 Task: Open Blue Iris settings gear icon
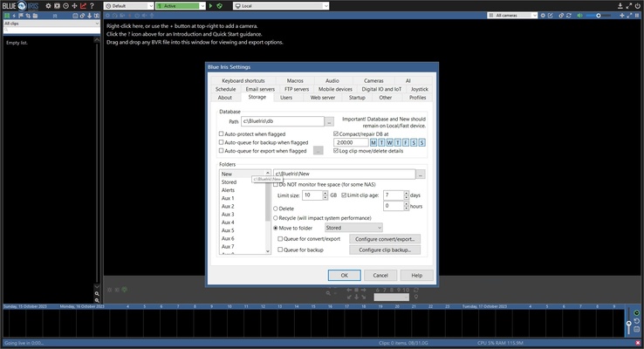pos(48,6)
